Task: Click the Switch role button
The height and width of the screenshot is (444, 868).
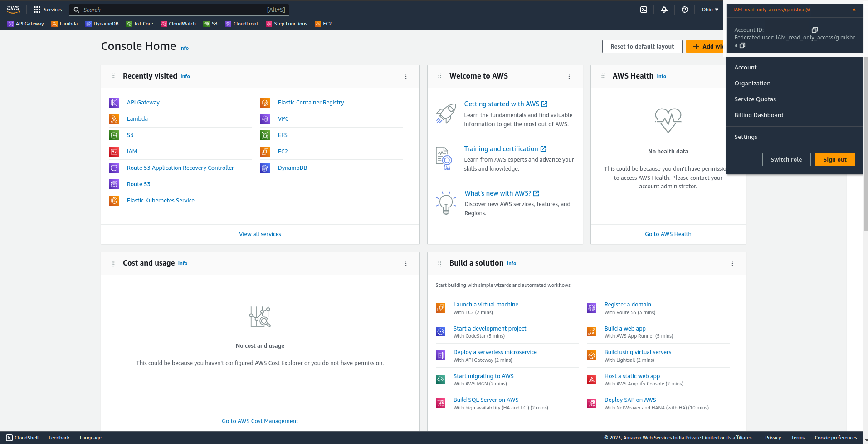Action: point(786,159)
